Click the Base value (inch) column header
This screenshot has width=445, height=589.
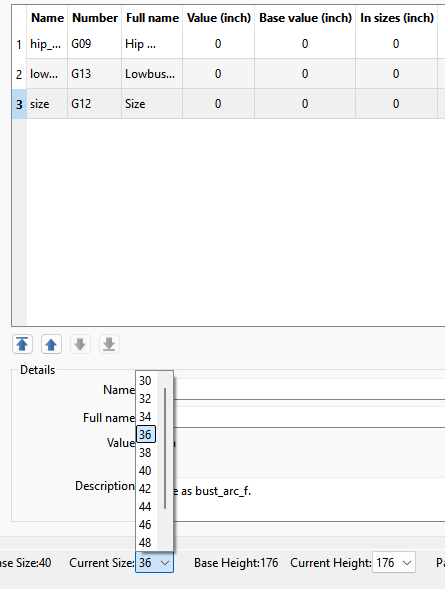click(x=305, y=18)
